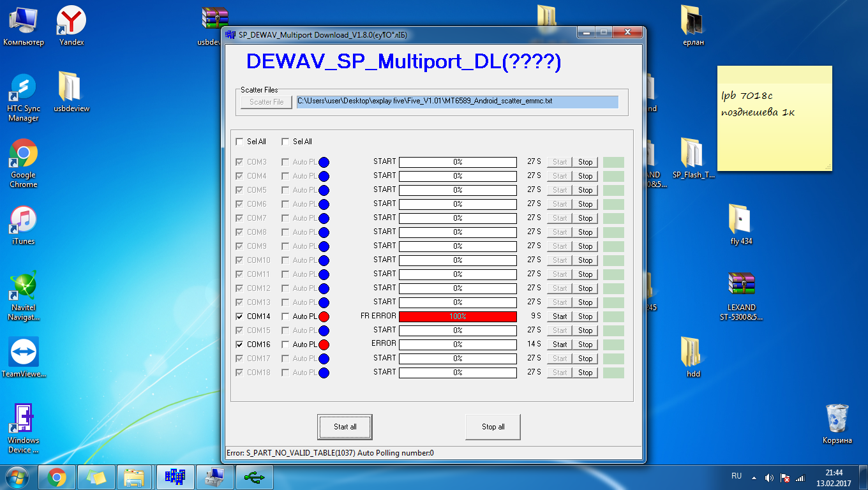Open the fly 434 folder
This screenshot has width=868, height=490.
[741, 220]
